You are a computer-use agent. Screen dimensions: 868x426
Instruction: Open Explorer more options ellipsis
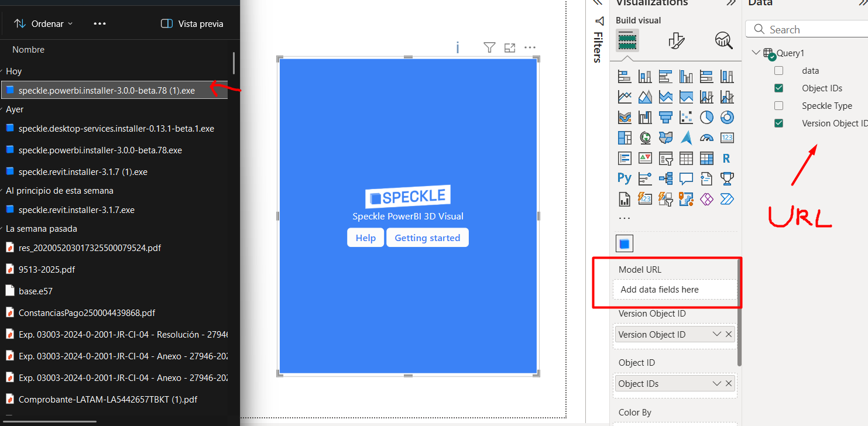100,23
